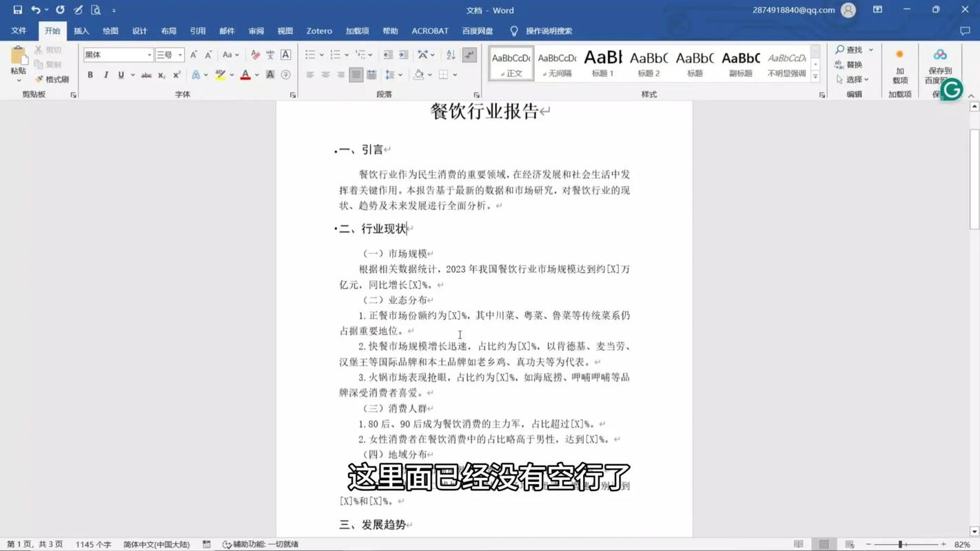Click the borders icon in paragraph group
This screenshot has width=980, height=551.
pos(443,74)
